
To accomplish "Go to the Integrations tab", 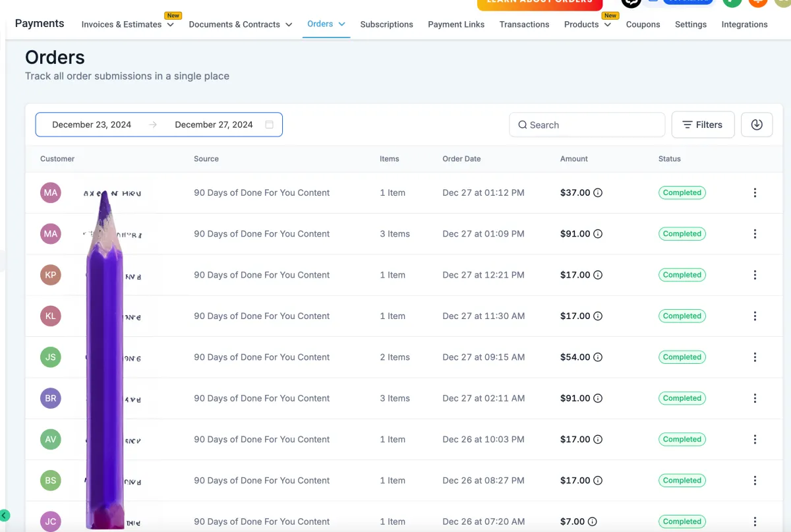I will coord(744,24).
